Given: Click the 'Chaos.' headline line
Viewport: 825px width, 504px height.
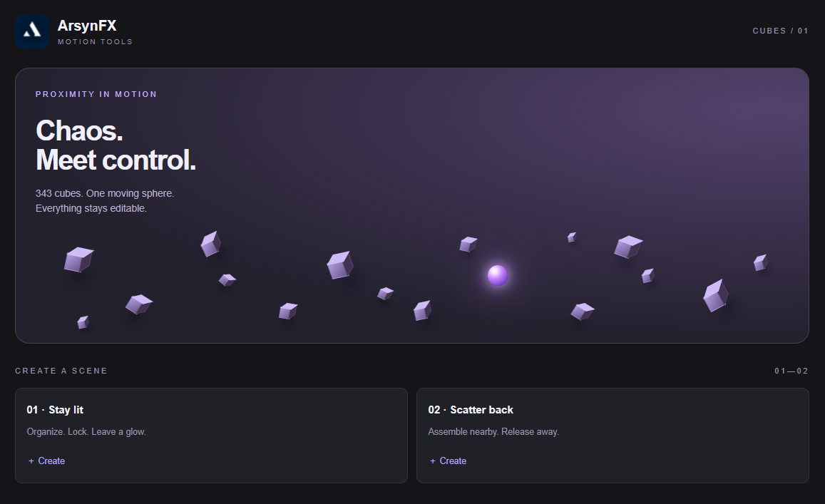Looking at the screenshot, I should pos(79,130).
